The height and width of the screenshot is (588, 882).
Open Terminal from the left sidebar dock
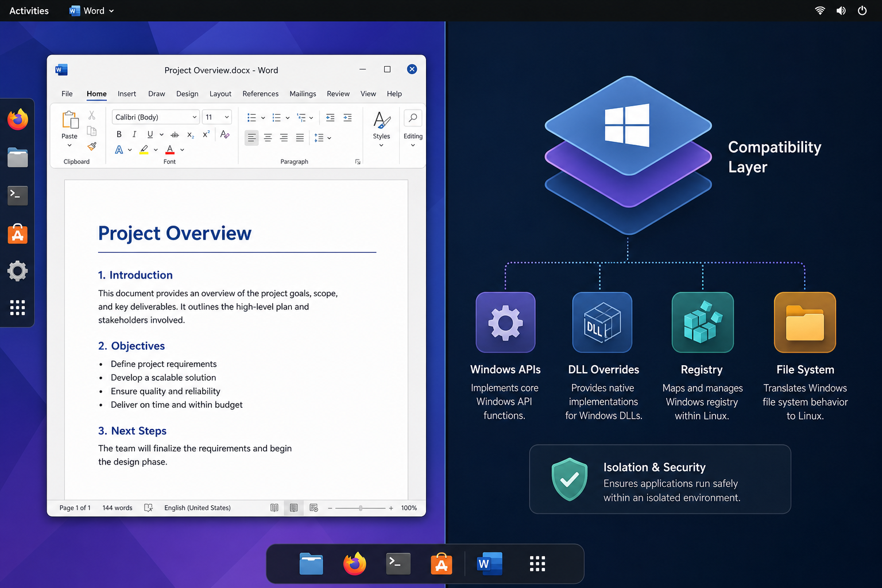click(18, 195)
